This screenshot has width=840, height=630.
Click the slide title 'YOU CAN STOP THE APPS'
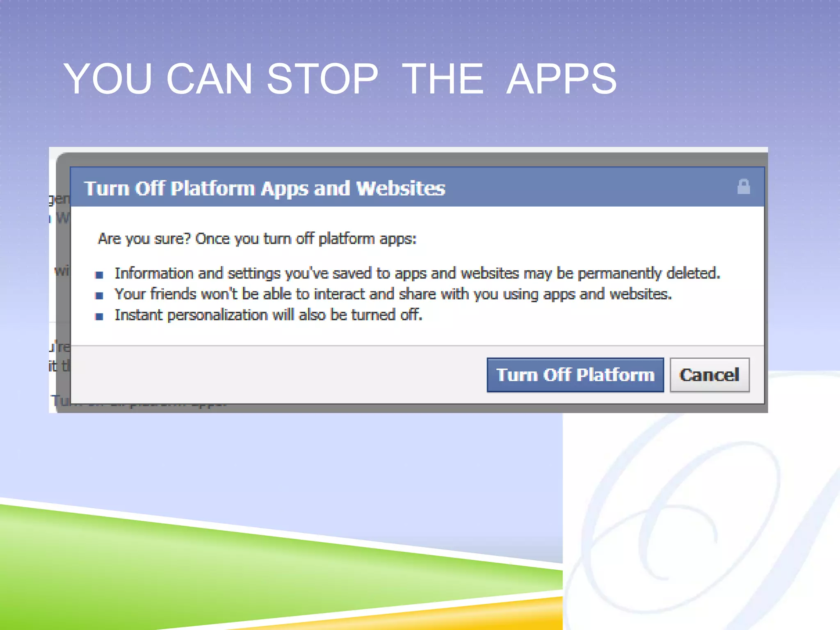340,79
